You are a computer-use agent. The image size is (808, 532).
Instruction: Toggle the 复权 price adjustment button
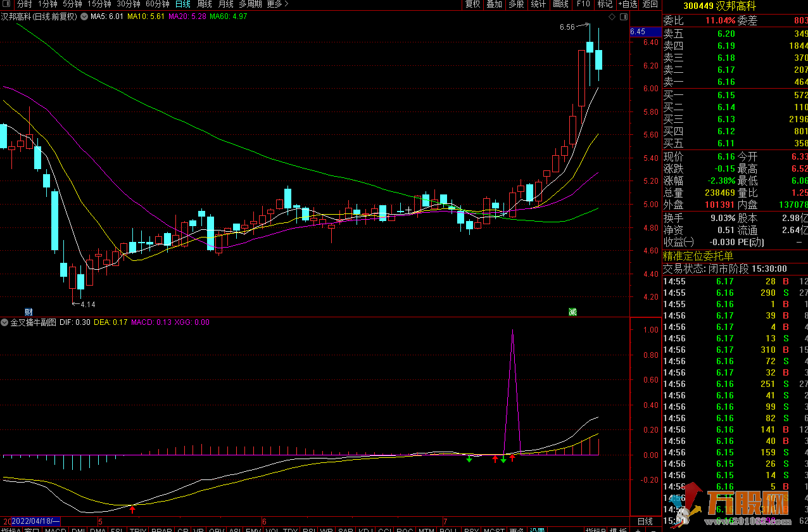(x=473, y=4)
